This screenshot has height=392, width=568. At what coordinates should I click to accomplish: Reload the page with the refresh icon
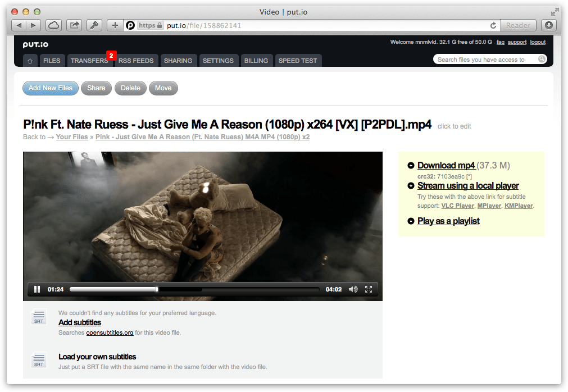click(x=493, y=25)
